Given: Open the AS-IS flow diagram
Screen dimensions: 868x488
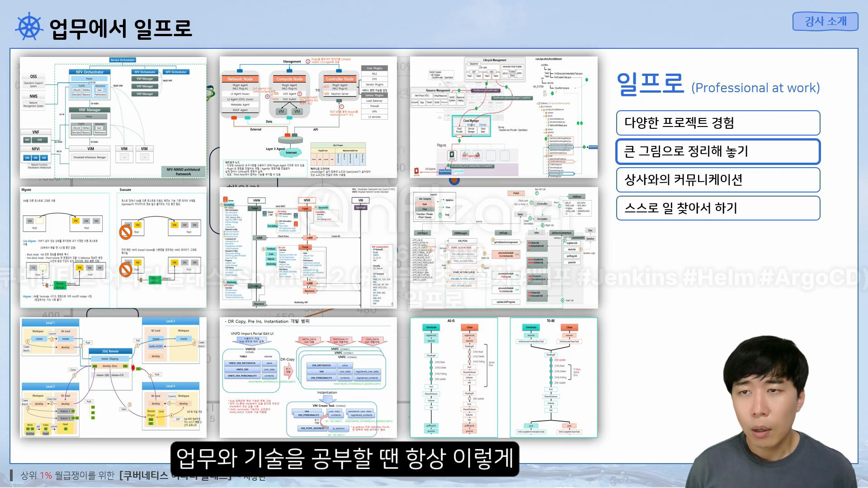Looking at the screenshot, I should point(453,377).
